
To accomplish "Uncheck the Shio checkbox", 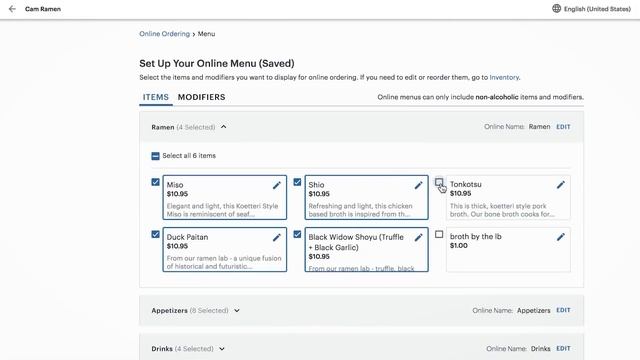I will pyautogui.click(x=297, y=182).
